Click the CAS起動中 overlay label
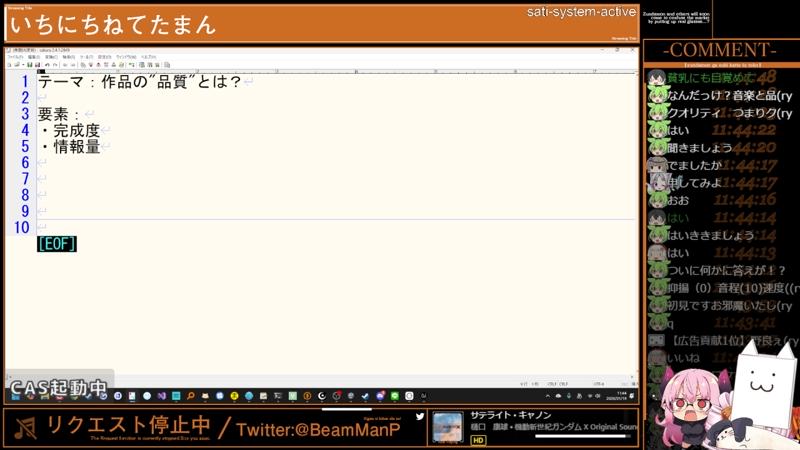The width and height of the screenshot is (800, 450). point(58,388)
